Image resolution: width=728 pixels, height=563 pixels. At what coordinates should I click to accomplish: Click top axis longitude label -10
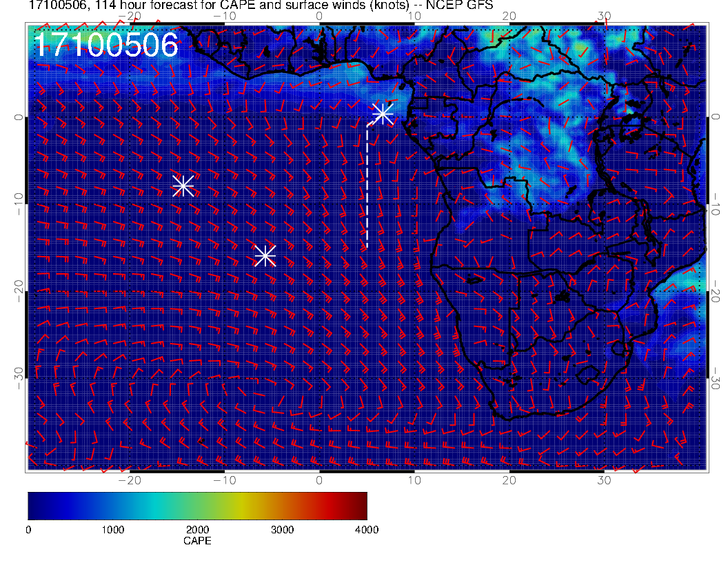(x=224, y=17)
